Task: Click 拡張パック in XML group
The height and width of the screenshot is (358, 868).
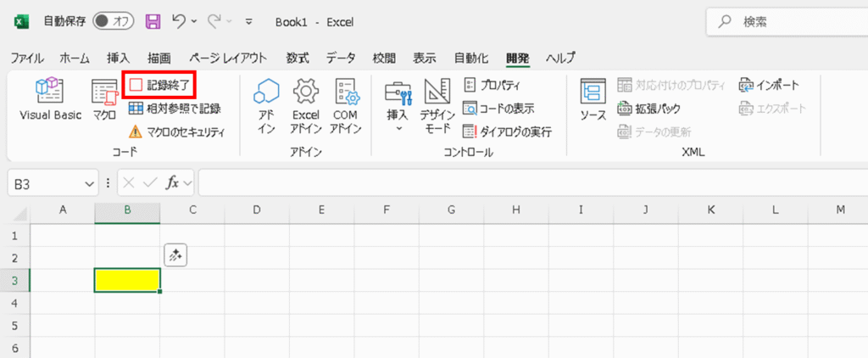Action: tap(648, 108)
